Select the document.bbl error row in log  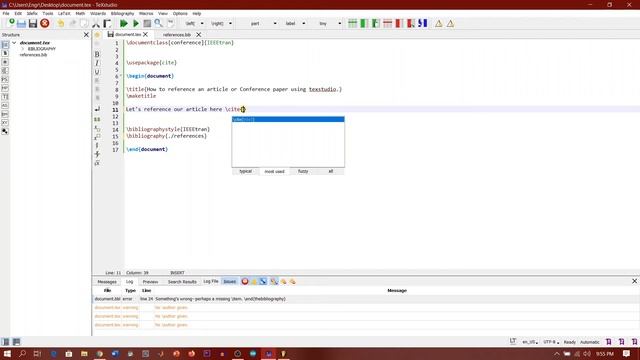pyautogui.click(x=366, y=299)
